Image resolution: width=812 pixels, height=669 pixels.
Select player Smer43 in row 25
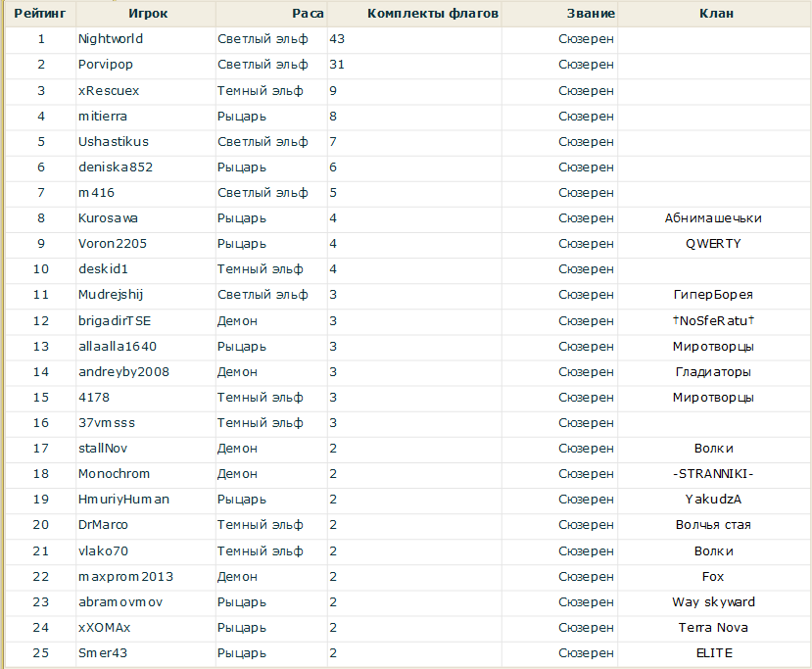click(x=103, y=652)
